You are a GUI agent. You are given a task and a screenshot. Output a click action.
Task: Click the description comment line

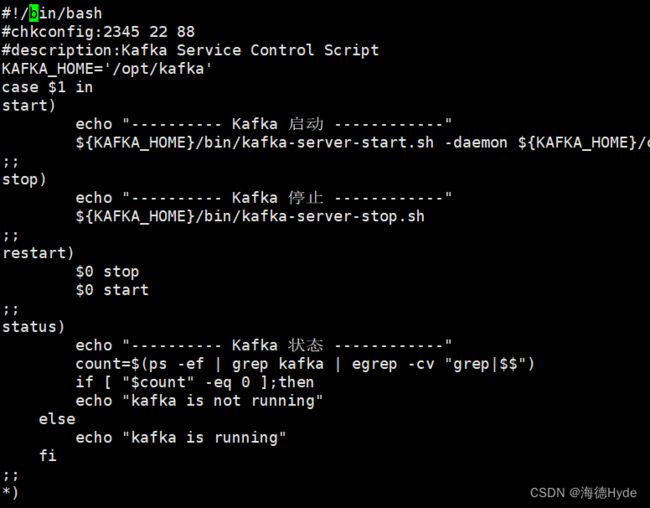190,51
